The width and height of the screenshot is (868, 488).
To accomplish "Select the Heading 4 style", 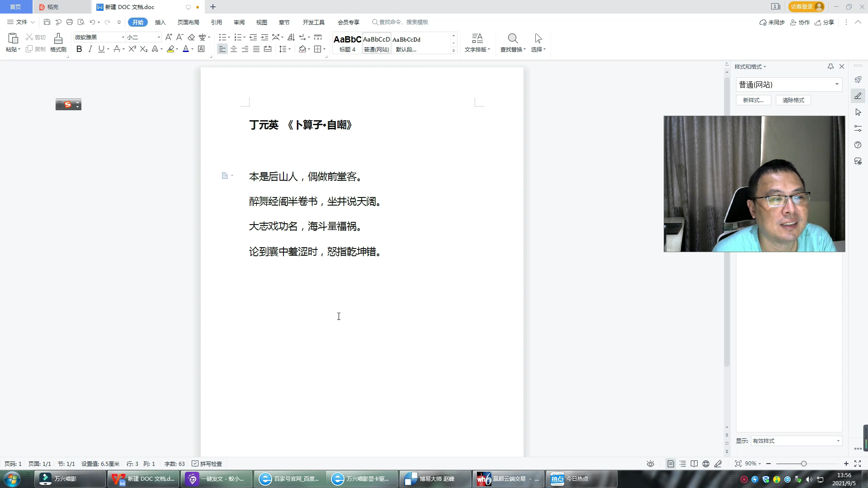I will point(347,43).
